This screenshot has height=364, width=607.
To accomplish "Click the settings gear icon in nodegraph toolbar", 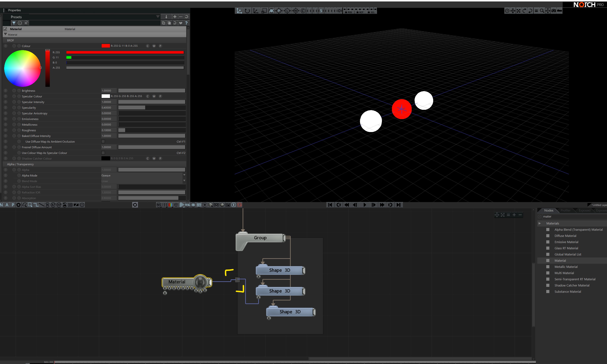I will coord(135,205).
